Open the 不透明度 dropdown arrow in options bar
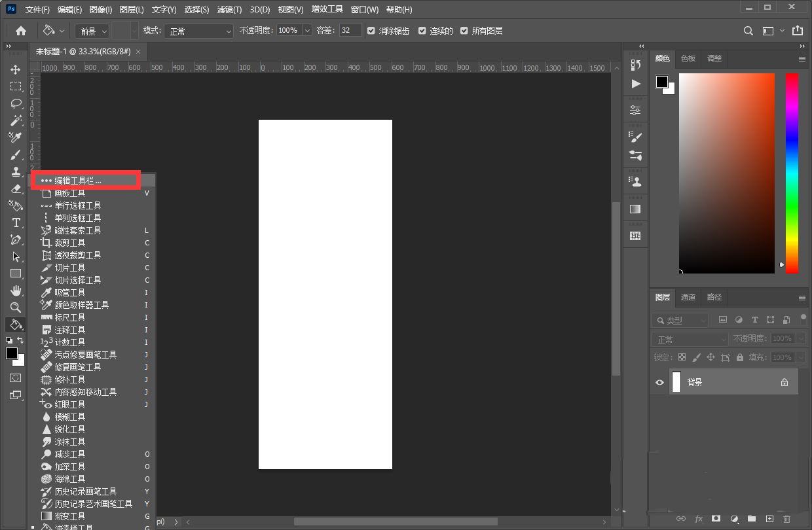The image size is (812, 530). point(307,31)
